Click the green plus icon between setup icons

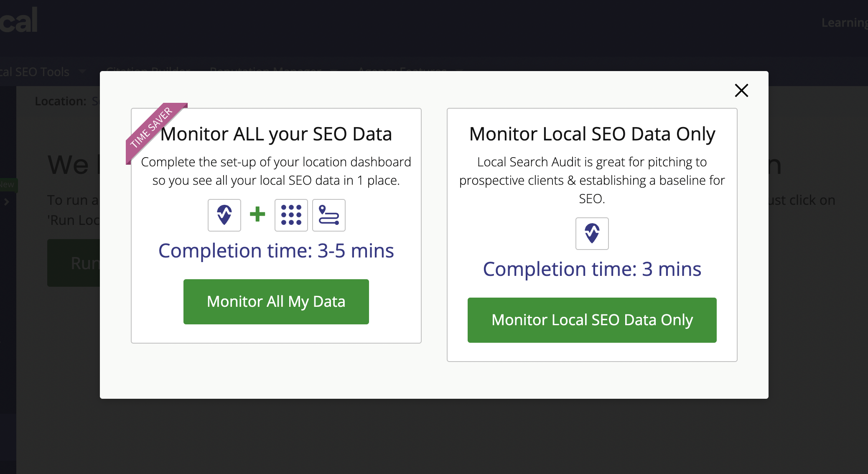[258, 215]
